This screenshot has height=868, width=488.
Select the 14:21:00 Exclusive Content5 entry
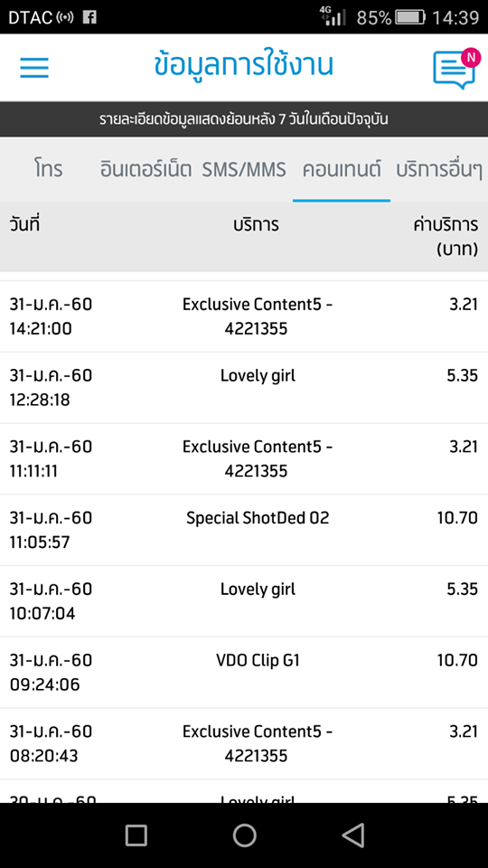[x=244, y=316]
